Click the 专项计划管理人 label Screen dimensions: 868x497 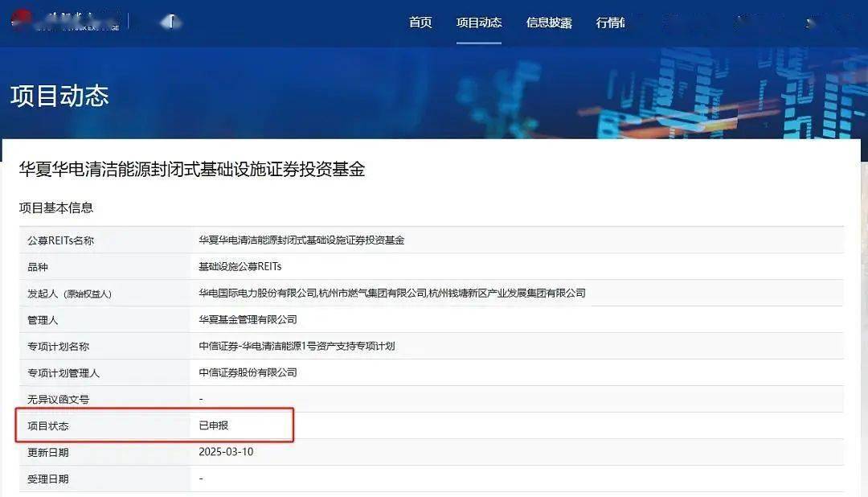pyautogui.click(x=63, y=373)
